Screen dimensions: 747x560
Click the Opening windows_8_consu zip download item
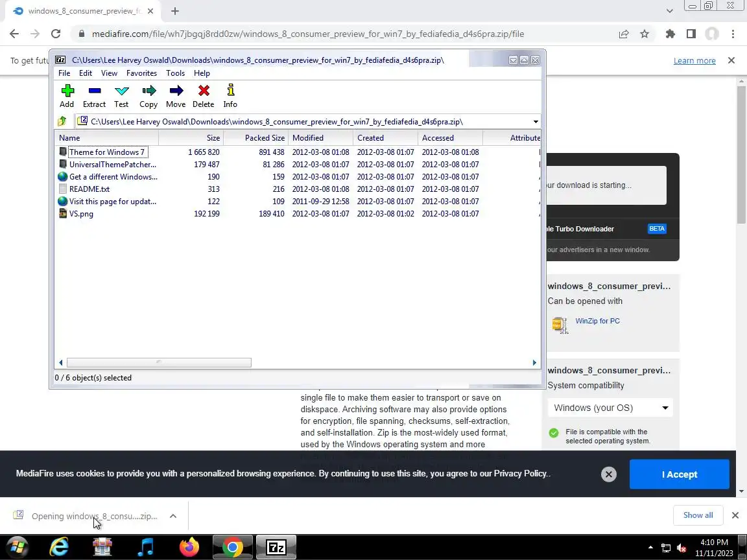coord(86,516)
